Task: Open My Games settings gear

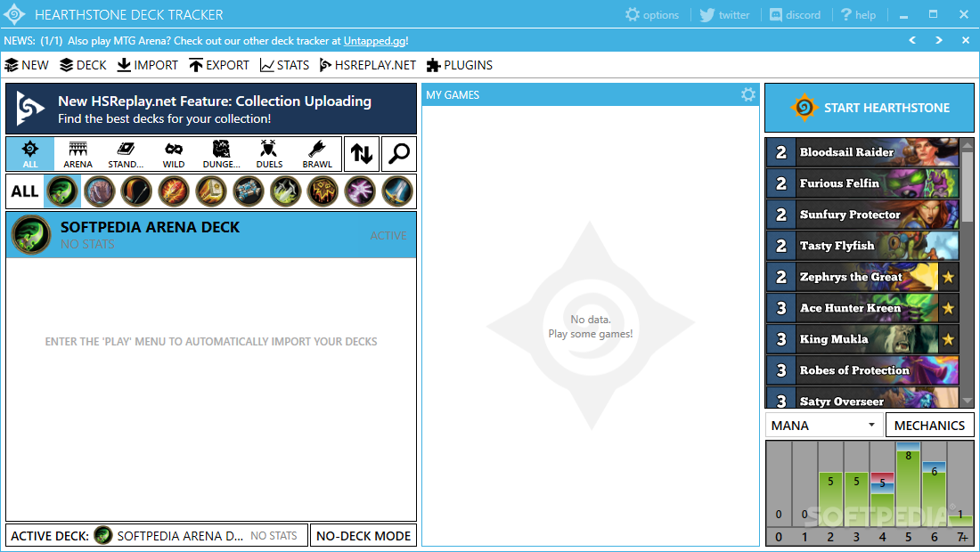Action: click(748, 94)
